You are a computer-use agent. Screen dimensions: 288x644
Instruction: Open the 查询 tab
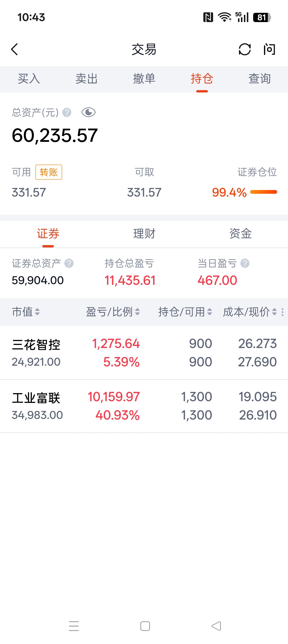pyautogui.click(x=259, y=79)
